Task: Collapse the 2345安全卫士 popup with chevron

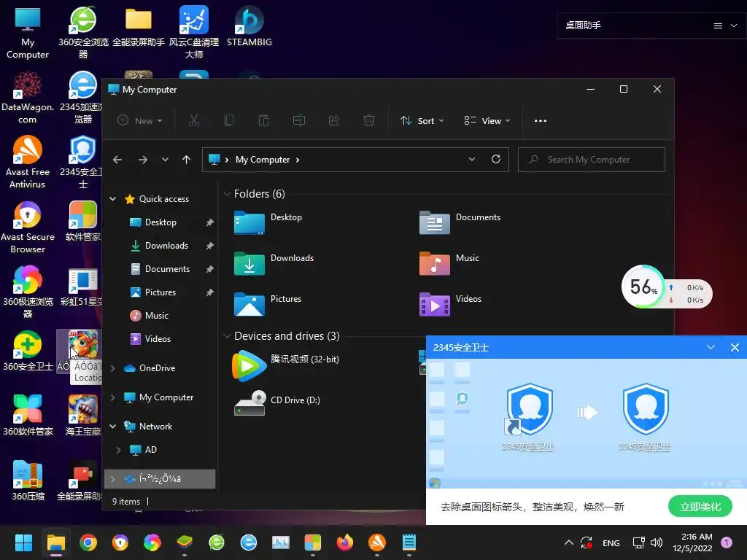Action: (711, 347)
